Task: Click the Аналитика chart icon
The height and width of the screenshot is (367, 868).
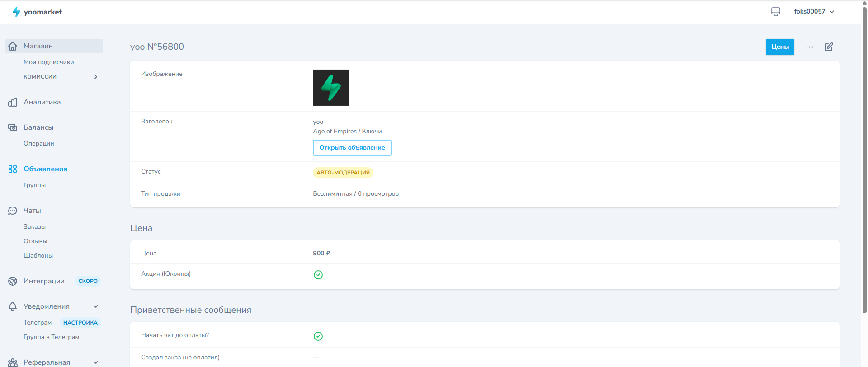Action: [13, 102]
